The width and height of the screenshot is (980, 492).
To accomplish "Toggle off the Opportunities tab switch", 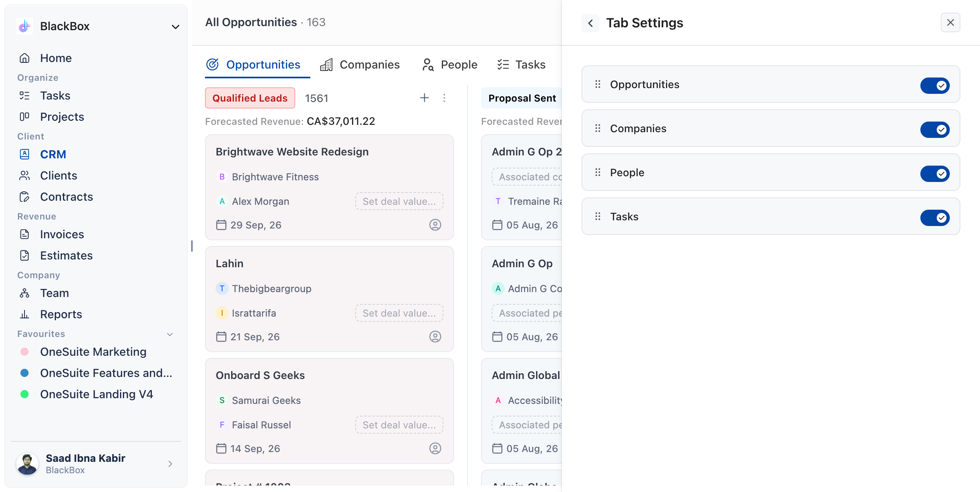I will click(935, 85).
